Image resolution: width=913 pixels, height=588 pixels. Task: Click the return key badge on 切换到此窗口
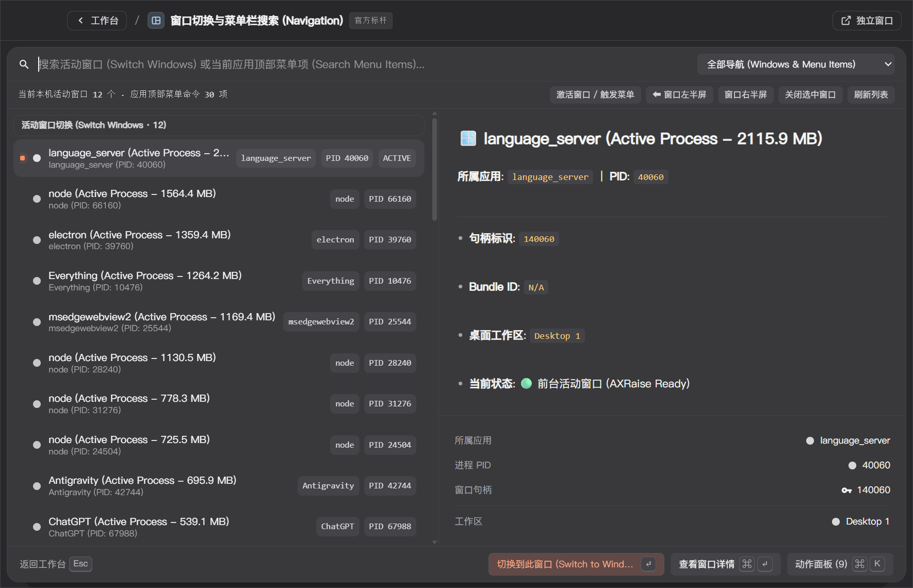pyautogui.click(x=648, y=564)
